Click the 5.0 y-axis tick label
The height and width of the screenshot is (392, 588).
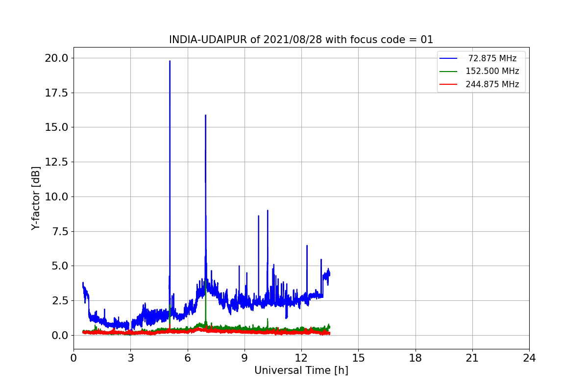point(61,266)
